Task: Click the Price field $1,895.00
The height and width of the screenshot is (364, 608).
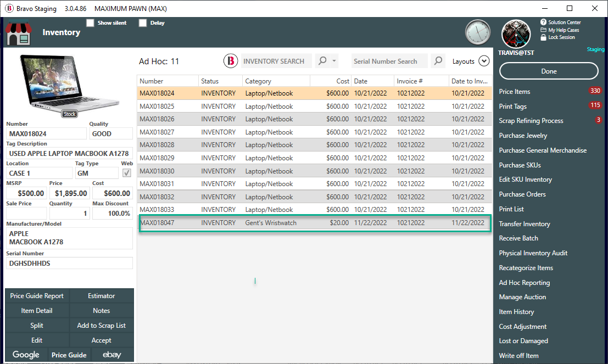Action: 69,193
